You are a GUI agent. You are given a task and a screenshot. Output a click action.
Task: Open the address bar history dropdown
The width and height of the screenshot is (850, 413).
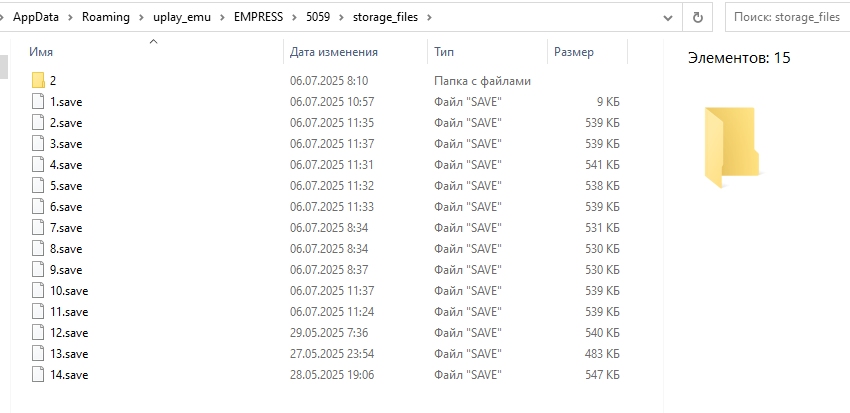point(667,17)
